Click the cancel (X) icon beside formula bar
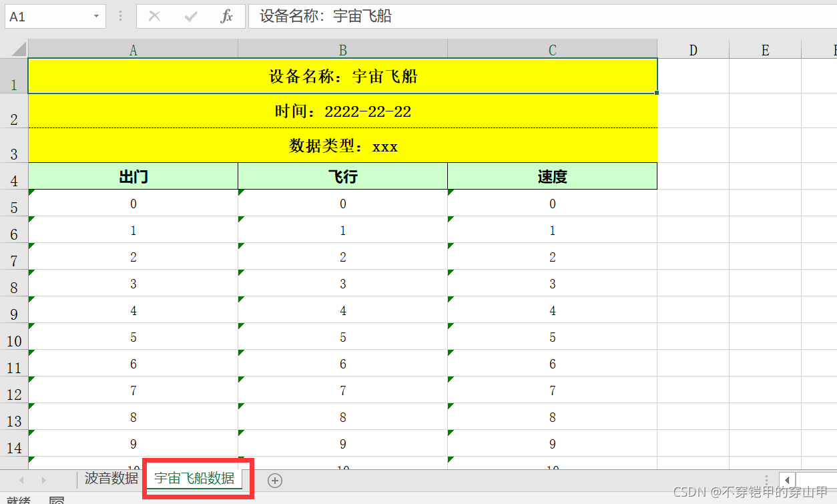 tap(154, 16)
